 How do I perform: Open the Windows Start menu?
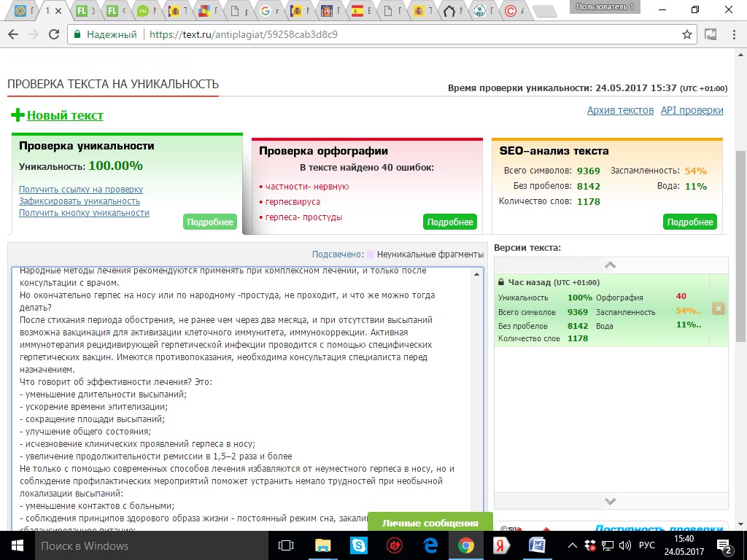coord(18,545)
